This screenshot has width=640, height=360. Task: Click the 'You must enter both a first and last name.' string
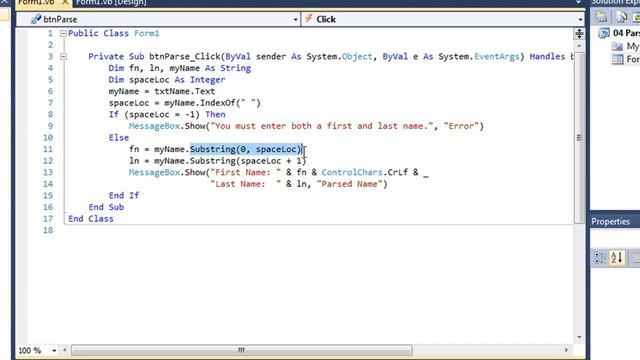(322, 126)
